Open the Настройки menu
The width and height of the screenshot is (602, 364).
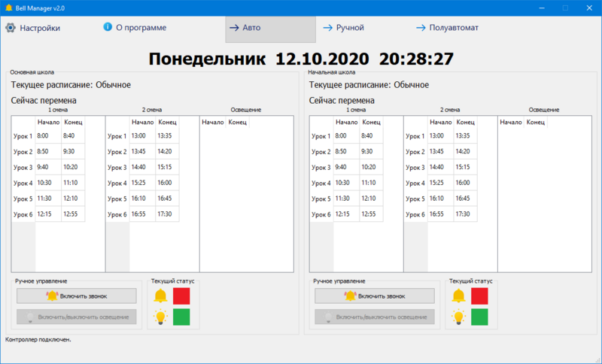pyautogui.click(x=32, y=28)
